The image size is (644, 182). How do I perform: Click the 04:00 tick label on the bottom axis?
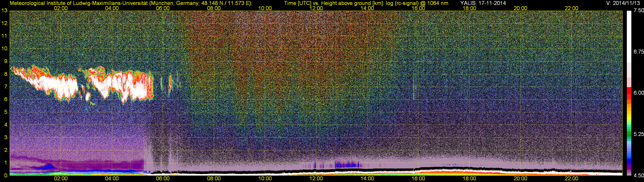tap(112, 179)
